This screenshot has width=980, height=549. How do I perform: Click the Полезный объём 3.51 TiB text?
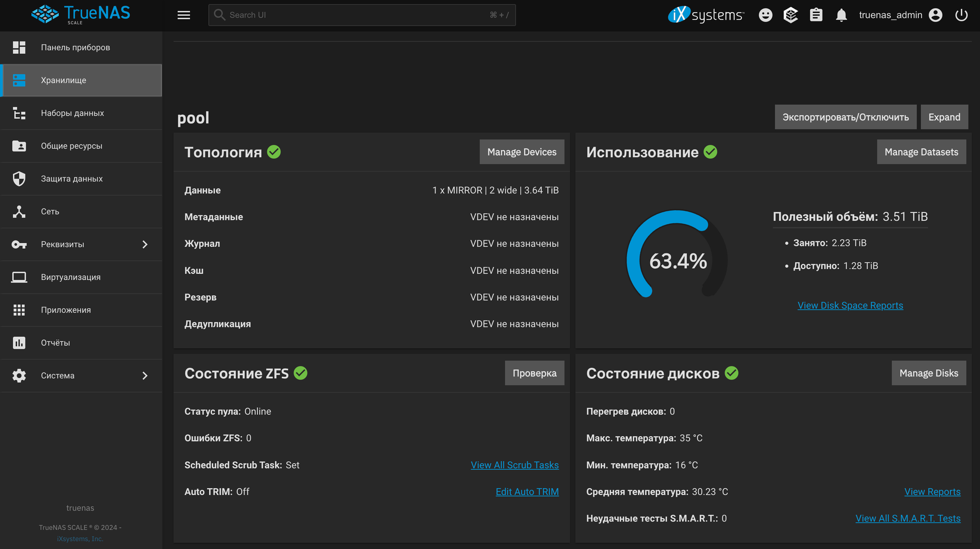[x=850, y=217]
